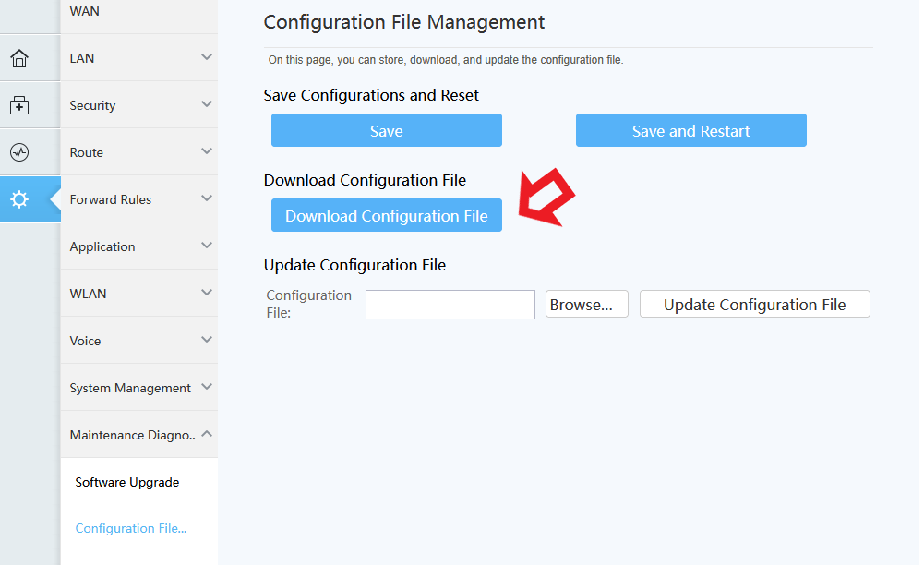Select the System Management menu item
The width and height of the screenshot is (924, 565).
click(130, 388)
